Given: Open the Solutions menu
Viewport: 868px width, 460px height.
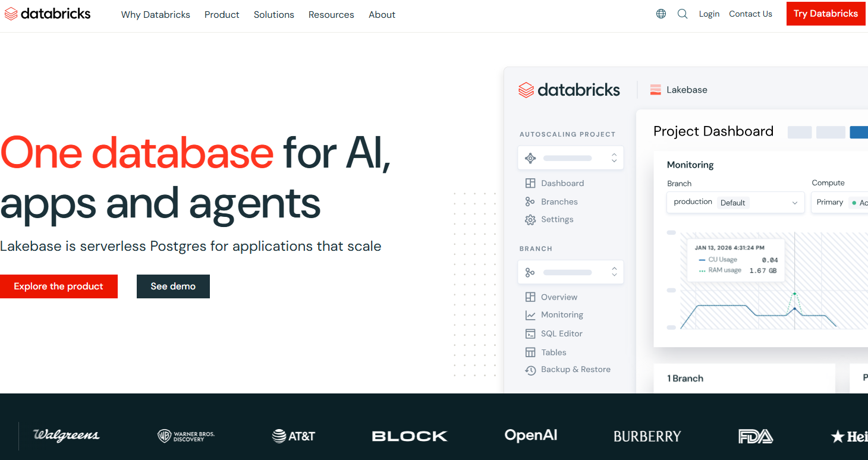Looking at the screenshot, I should pos(274,14).
